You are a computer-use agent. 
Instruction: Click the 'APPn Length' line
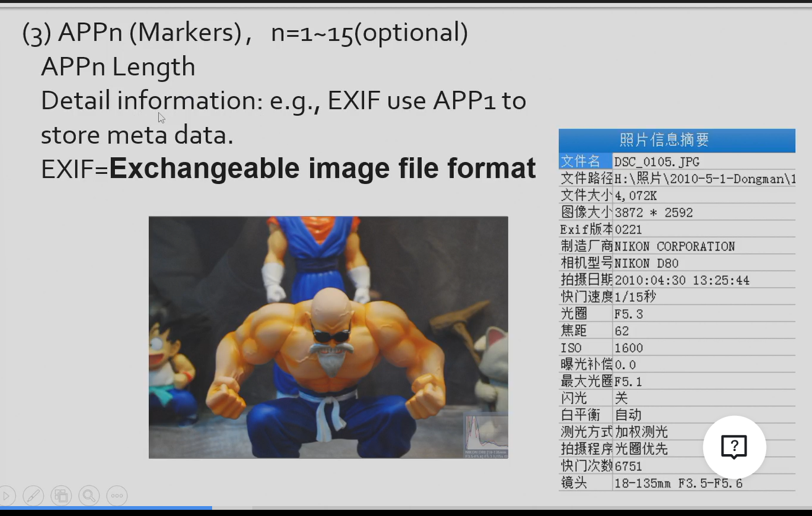tap(118, 67)
